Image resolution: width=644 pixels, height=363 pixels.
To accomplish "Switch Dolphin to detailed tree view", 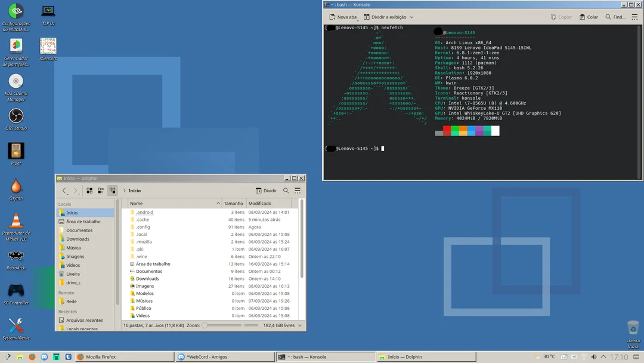I will pos(112,190).
